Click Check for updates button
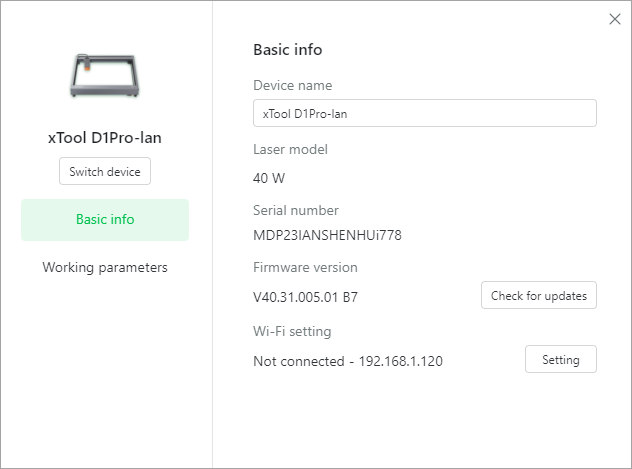This screenshot has height=469, width=632. point(539,295)
